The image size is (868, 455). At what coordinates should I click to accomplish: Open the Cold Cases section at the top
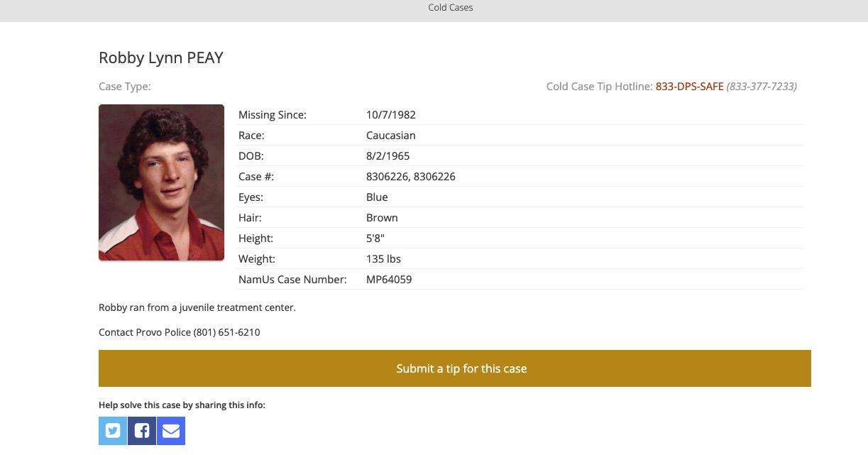click(450, 7)
